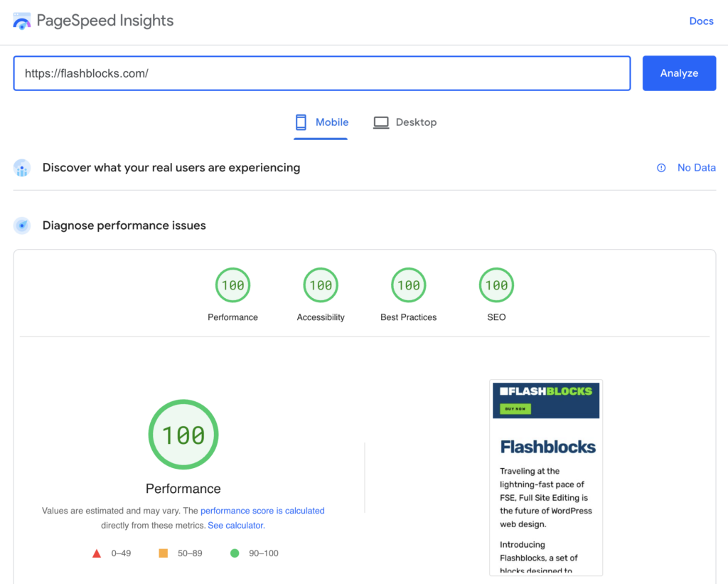Click the mobile phone icon
The width and height of the screenshot is (728, 584).
(301, 122)
